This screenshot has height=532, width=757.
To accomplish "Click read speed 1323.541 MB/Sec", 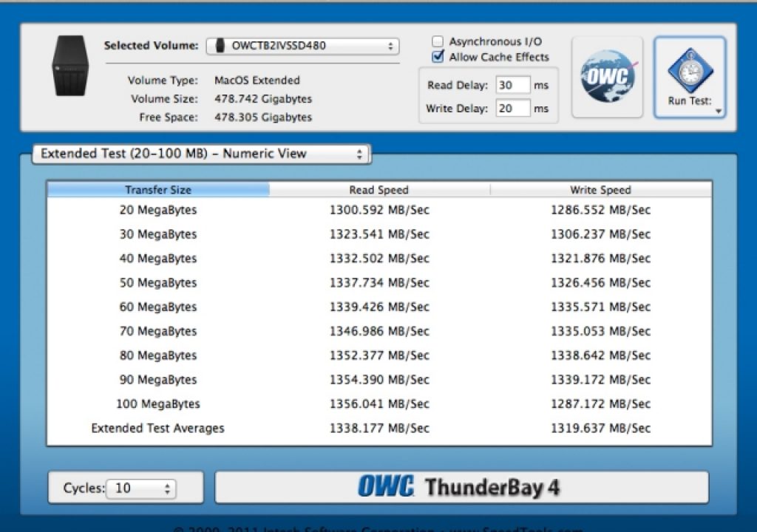I will click(379, 234).
